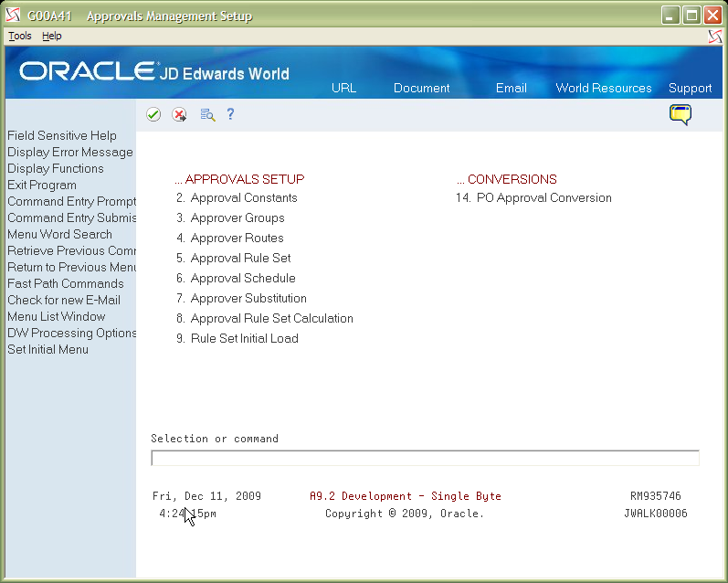Click the JD Edwards logo icon in menu bar
The height and width of the screenshot is (583, 728).
click(715, 37)
